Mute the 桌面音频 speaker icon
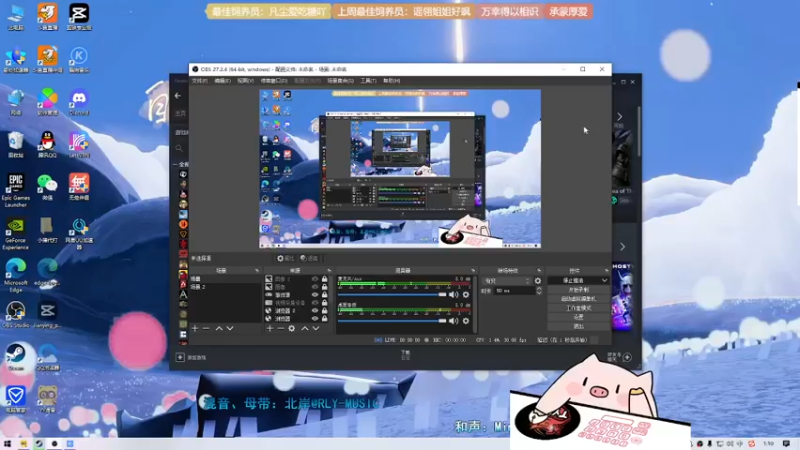Viewport: 800px width, 450px height. pyautogui.click(x=454, y=321)
